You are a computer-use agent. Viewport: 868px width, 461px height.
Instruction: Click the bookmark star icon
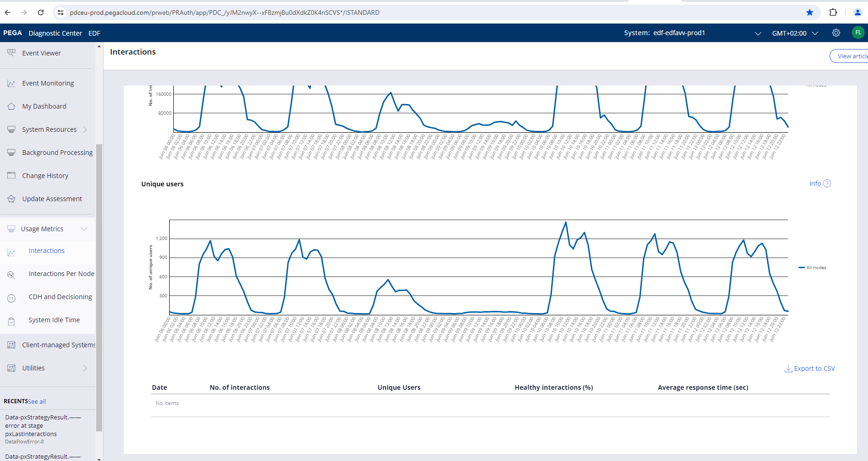(810, 12)
